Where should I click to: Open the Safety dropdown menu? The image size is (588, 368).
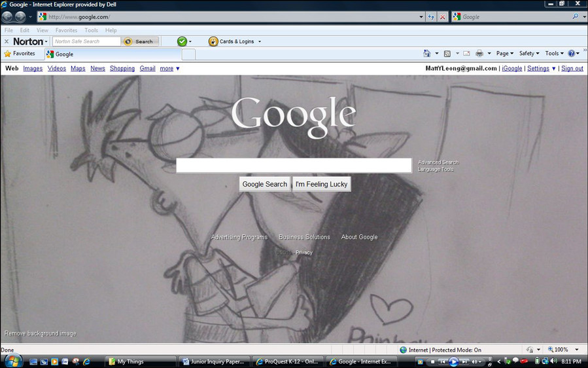tap(529, 54)
